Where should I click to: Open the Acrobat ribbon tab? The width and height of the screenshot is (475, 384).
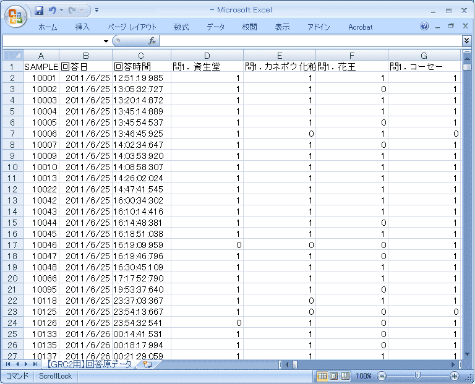point(360,27)
